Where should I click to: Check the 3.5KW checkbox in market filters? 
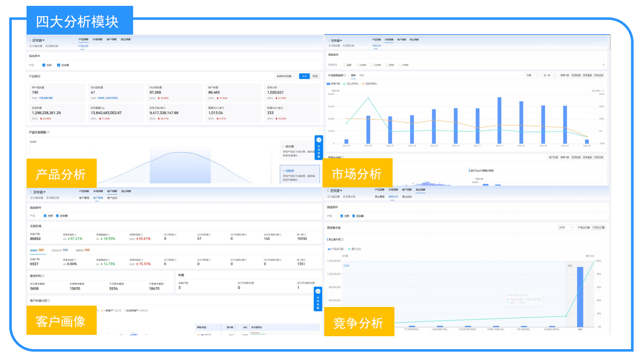pos(358,65)
